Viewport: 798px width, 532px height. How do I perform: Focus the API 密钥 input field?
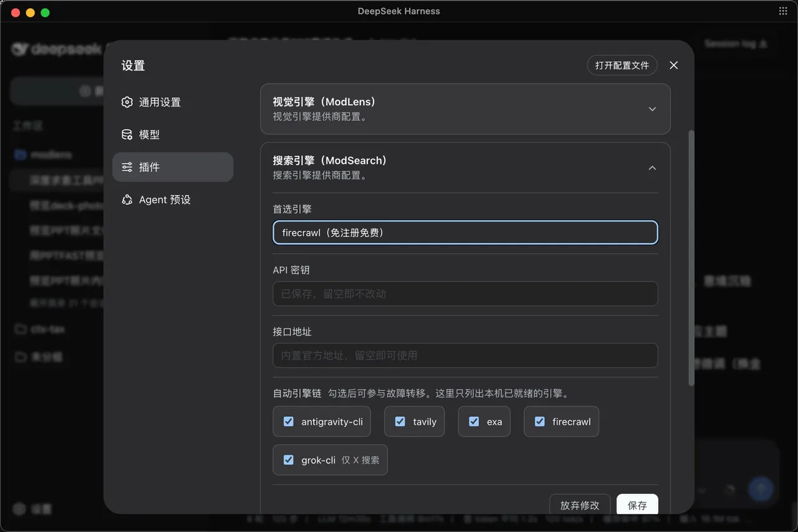coord(465,293)
